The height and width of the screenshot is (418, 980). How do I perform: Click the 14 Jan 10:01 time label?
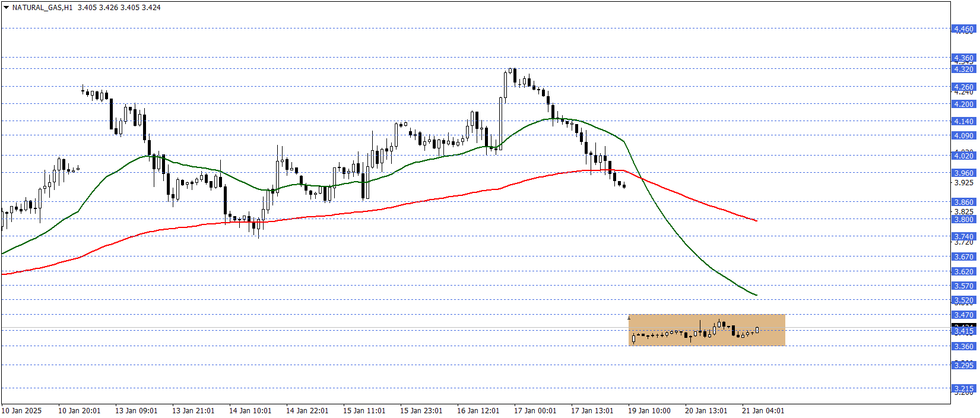click(x=250, y=411)
